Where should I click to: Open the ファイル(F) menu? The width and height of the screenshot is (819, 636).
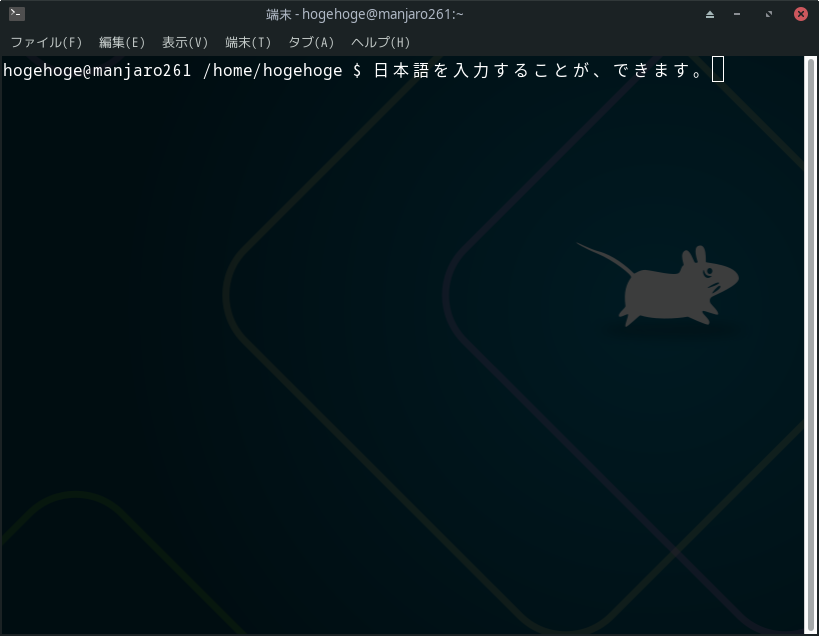tap(46, 42)
